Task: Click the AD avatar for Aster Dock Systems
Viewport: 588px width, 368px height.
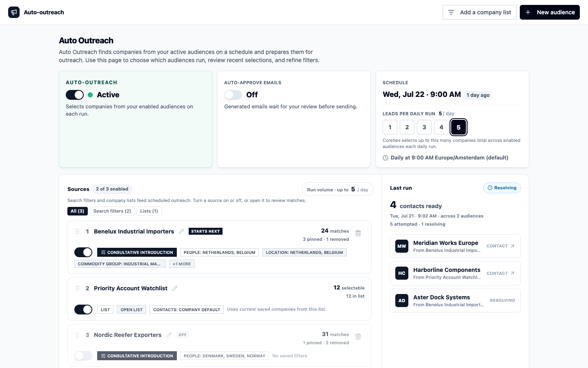Action: click(x=402, y=301)
